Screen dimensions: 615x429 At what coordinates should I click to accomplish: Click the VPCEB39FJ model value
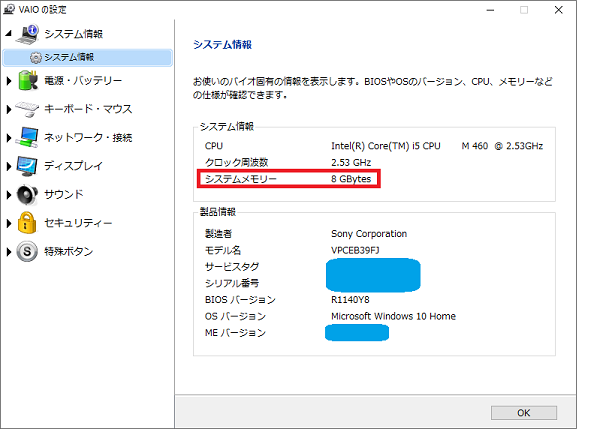[355, 250]
